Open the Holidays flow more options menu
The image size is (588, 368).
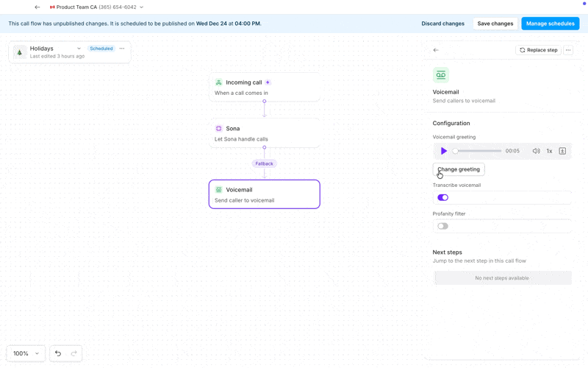point(122,49)
